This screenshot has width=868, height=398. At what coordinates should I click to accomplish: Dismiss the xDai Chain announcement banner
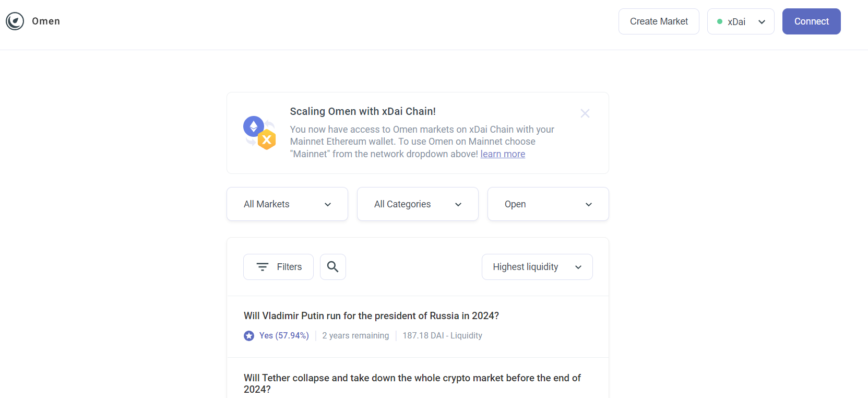click(585, 113)
